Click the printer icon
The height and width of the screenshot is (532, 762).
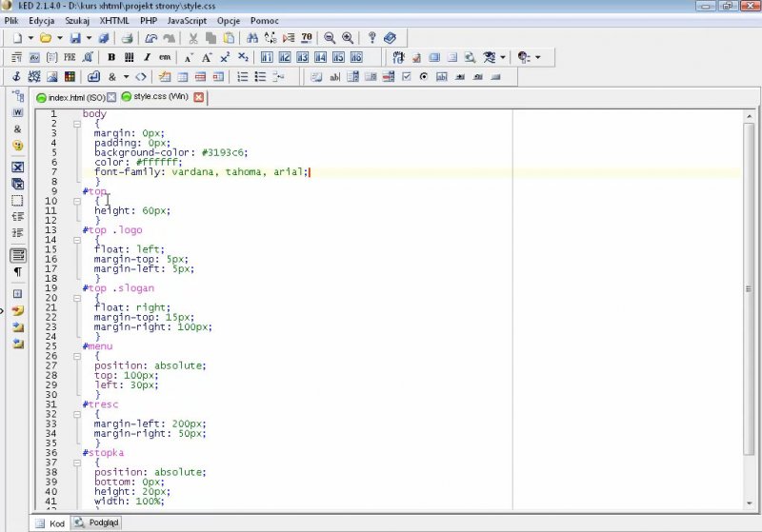[x=129, y=38]
